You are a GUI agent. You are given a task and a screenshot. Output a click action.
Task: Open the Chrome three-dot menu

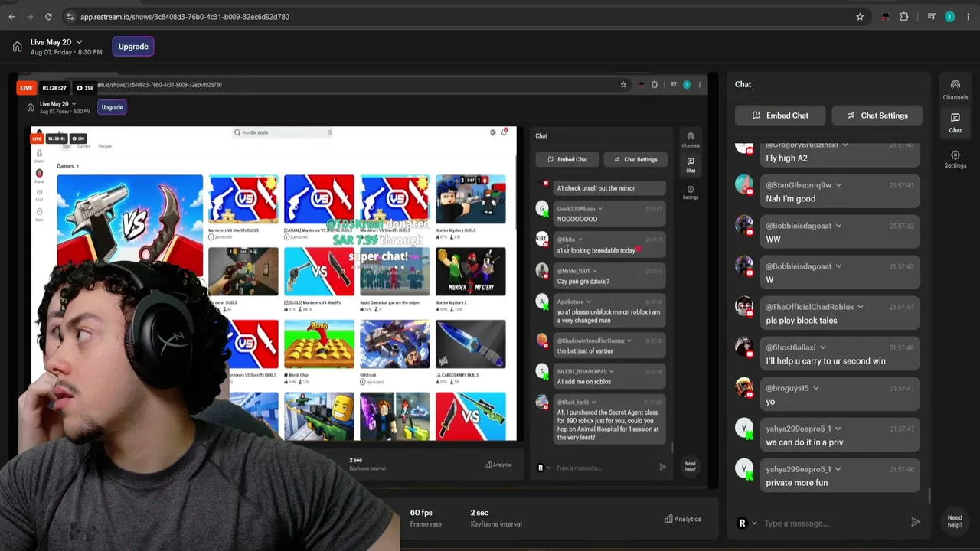tap(967, 17)
